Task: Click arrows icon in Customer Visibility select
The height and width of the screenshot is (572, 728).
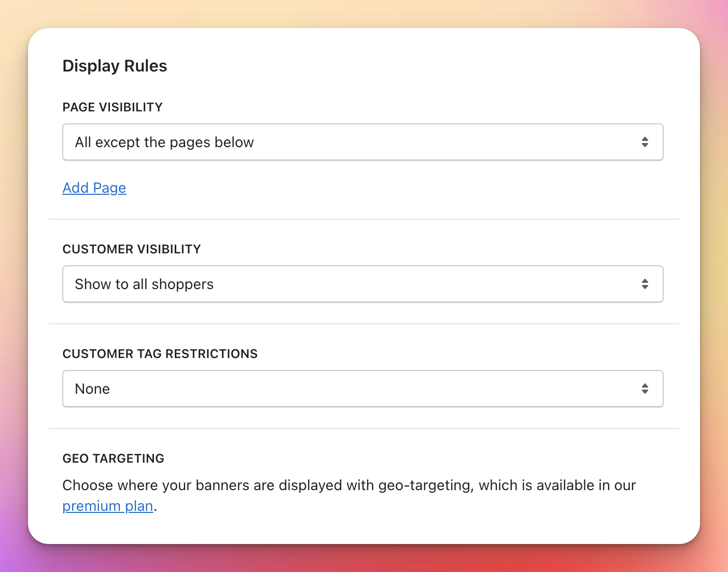Action: 645,284
